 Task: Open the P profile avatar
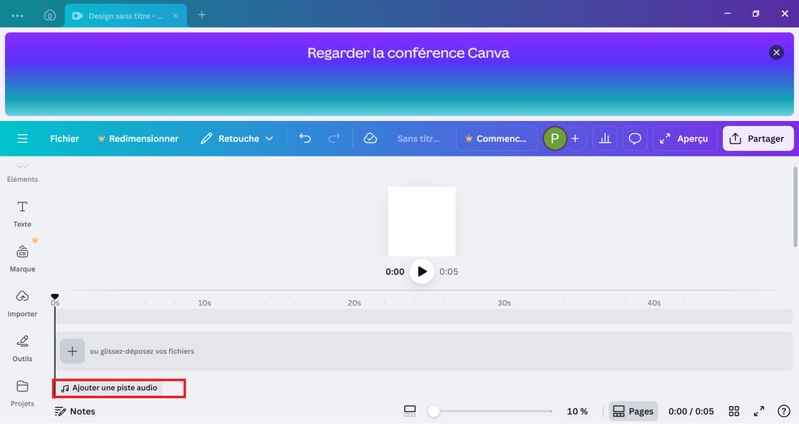pos(554,139)
